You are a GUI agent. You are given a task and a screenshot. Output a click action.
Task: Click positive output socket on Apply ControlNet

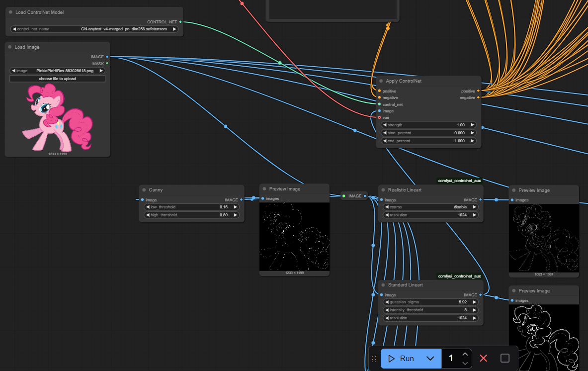click(478, 91)
